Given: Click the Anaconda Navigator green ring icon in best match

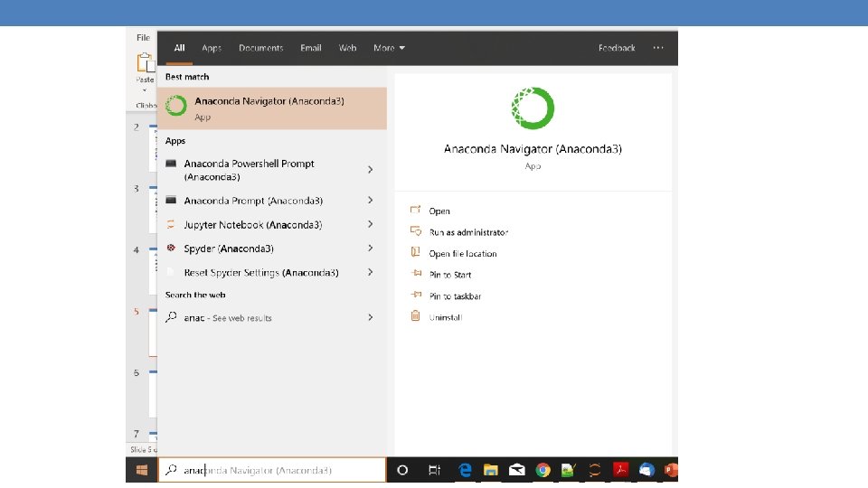Looking at the screenshot, I should [176, 106].
